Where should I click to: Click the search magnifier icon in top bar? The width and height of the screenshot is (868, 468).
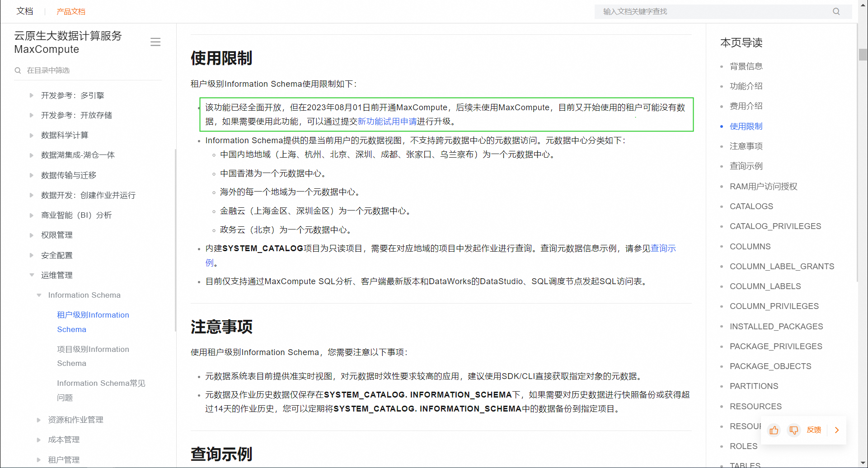coord(836,11)
